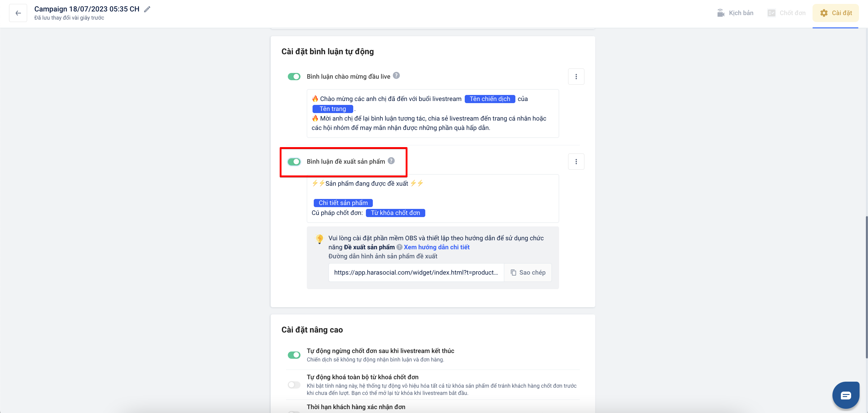Click help icon beside product suggestion label

391,161
